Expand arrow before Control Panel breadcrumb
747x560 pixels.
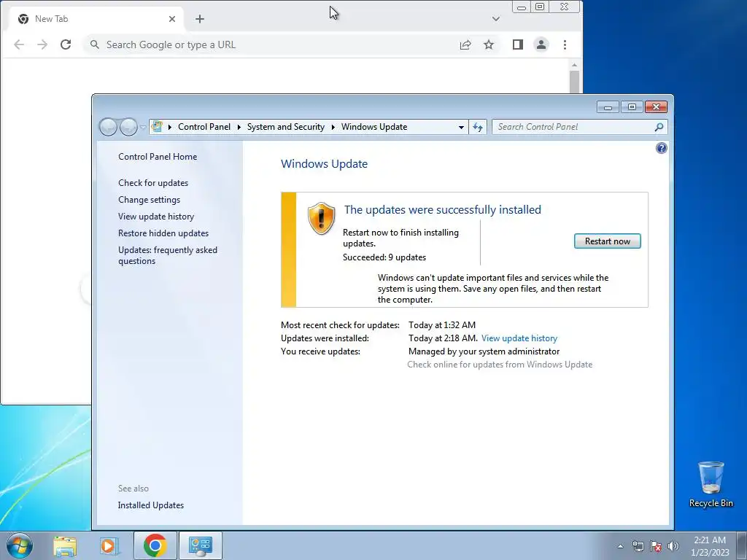[x=169, y=127]
